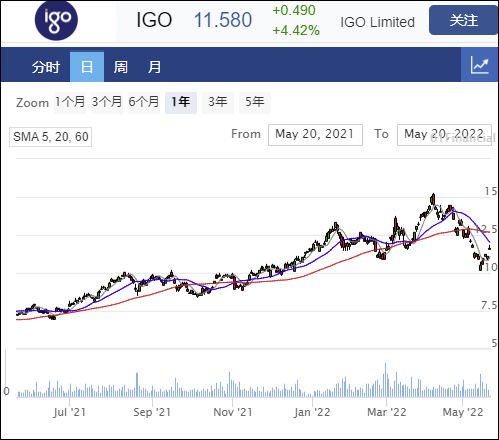This screenshot has width=499, height=440.
Task: Set zoom range to 1年
Action: (x=181, y=102)
